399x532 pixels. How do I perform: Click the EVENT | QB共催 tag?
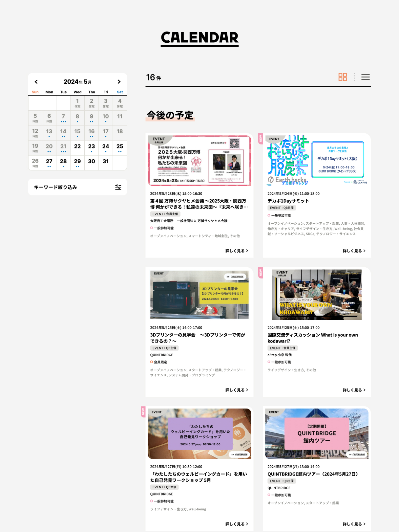[x=282, y=208]
